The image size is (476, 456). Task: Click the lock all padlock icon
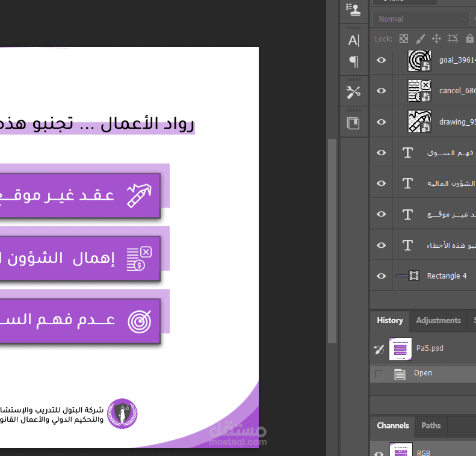point(469,39)
